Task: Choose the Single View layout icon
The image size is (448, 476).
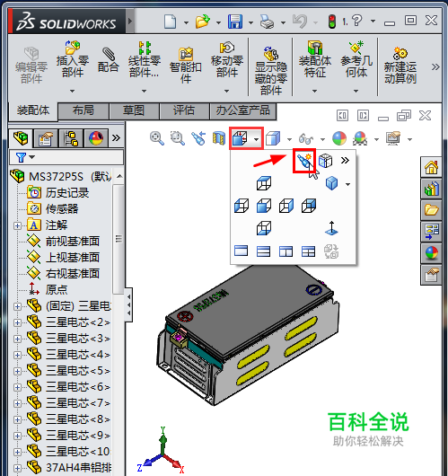Action: 241,251
